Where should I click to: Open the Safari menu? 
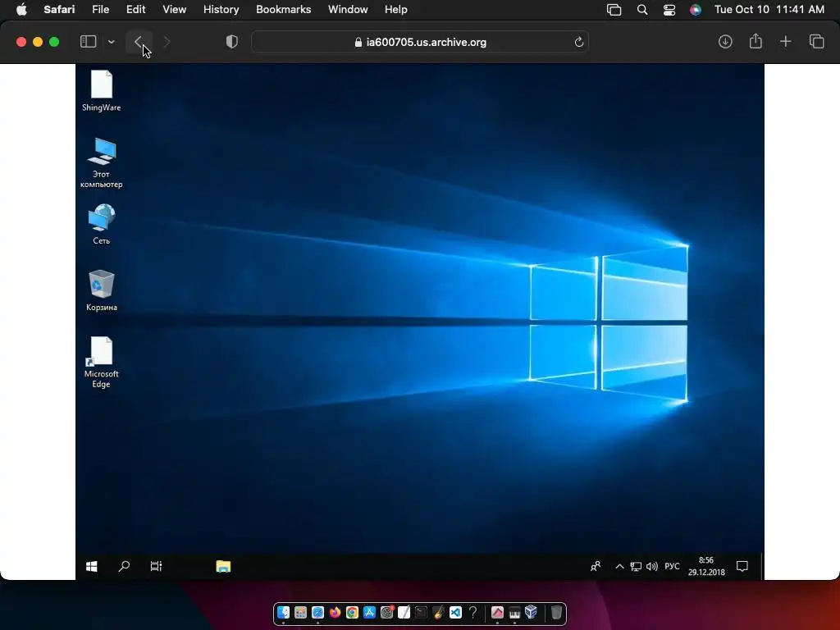coord(59,9)
